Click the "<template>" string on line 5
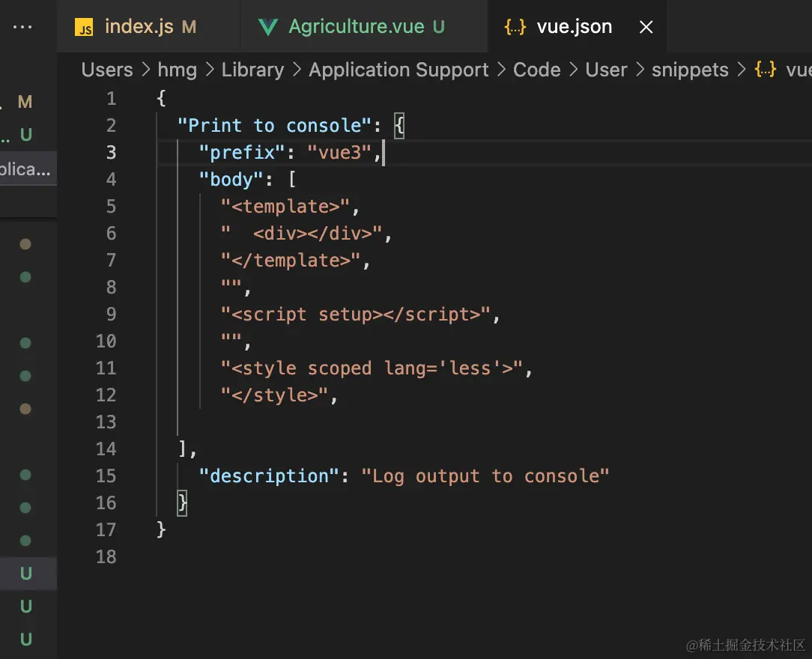This screenshot has width=812, height=659. pos(285,206)
